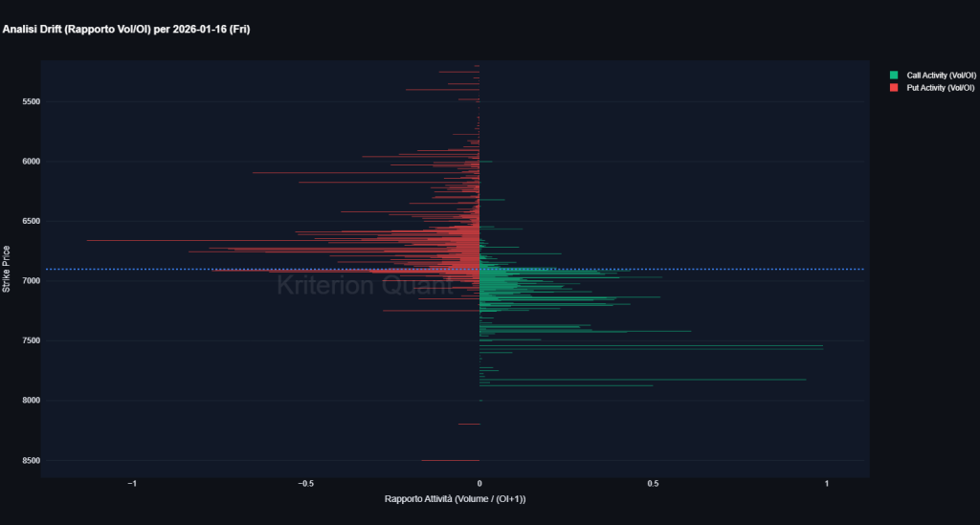
Task: Toggle Put Activity (Vol/OI) legend entry
Action: [932, 88]
